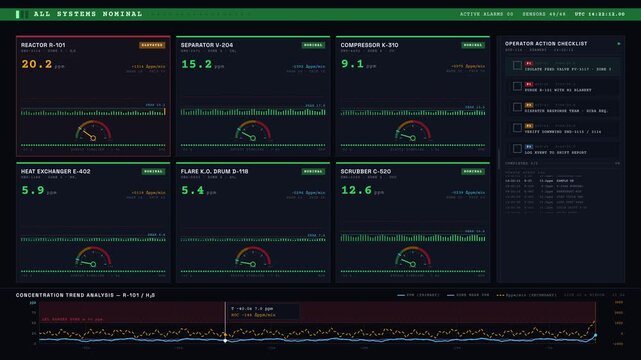Select the 5.4 ppm reading
The width and height of the screenshot is (641, 360).
click(198, 190)
